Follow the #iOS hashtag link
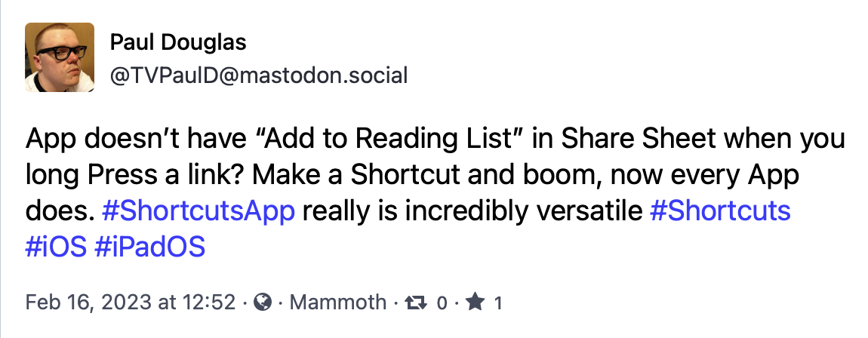Image resolution: width=868 pixels, height=338 pixels. 56,247
